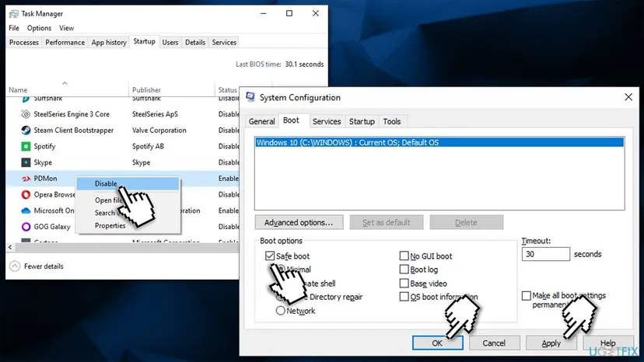Close the System Configuration dialog
Screen dimensions: 644x362
[x=628, y=97]
